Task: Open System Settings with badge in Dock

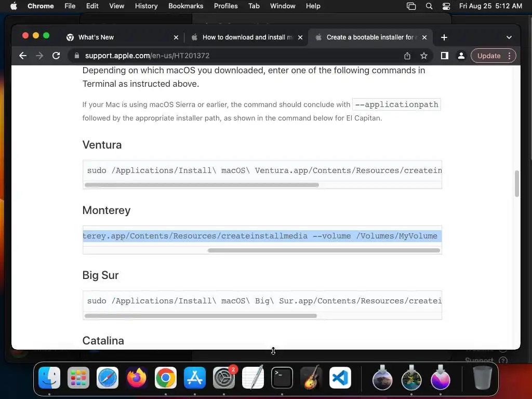Action: click(x=224, y=378)
